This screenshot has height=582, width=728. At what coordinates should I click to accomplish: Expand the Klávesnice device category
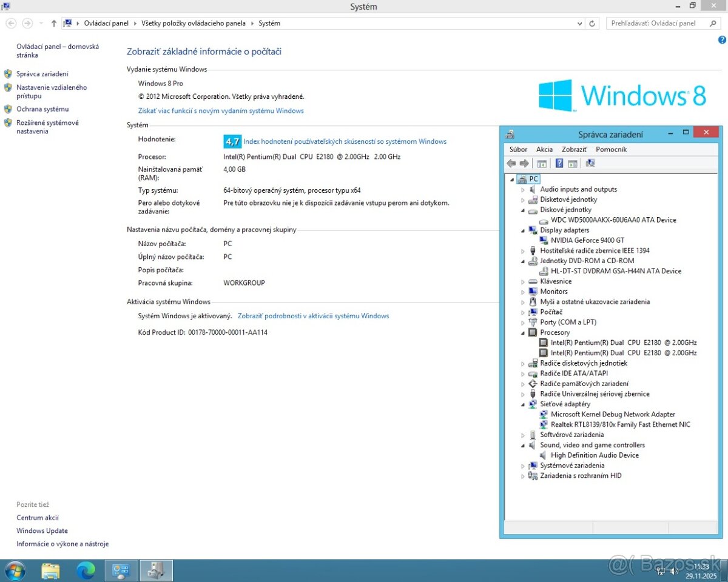[x=523, y=282]
